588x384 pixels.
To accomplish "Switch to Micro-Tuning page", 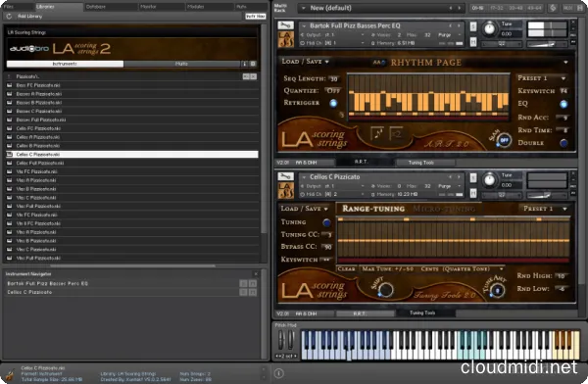I will [x=444, y=209].
